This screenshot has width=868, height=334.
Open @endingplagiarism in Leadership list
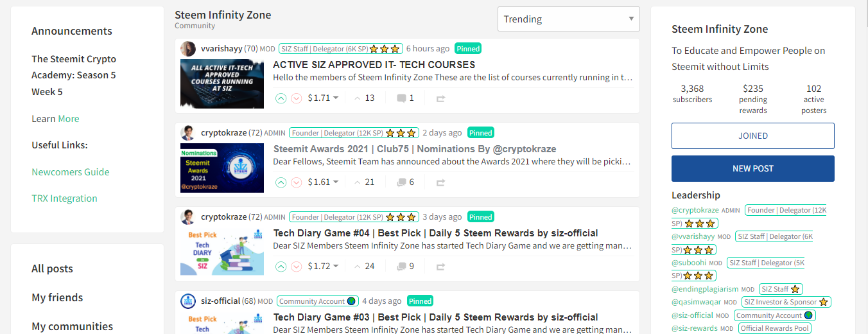pos(705,289)
